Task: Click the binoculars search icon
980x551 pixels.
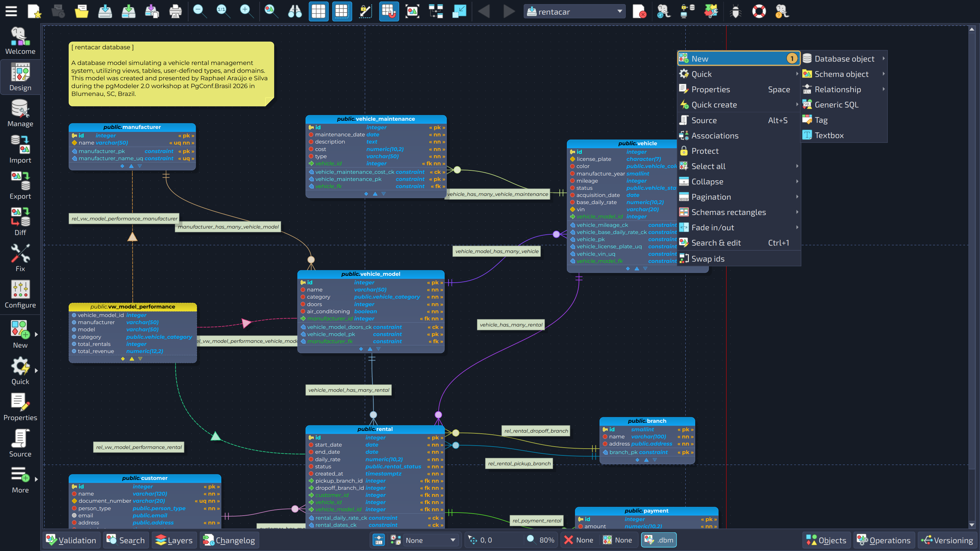Action: (295, 12)
